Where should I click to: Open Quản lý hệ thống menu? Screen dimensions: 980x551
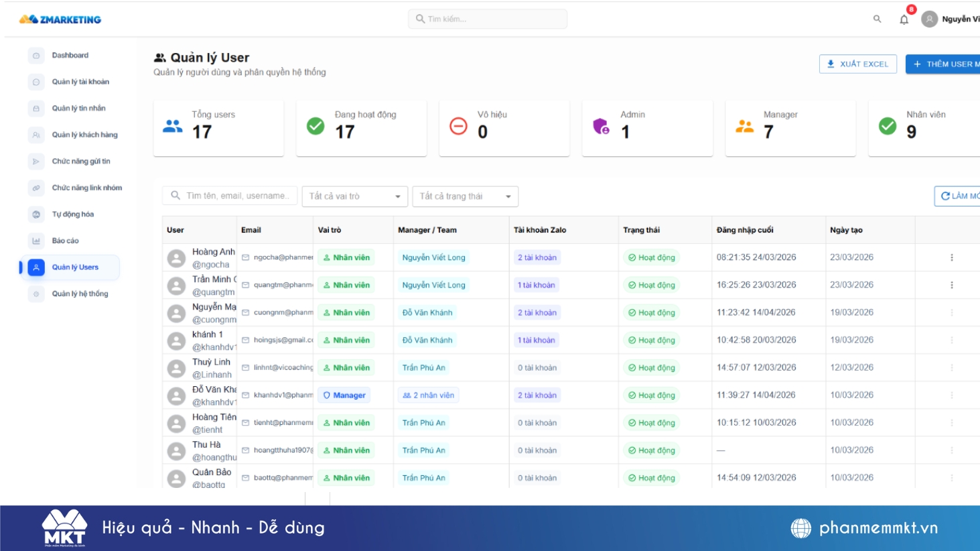pyautogui.click(x=80, y=294)
